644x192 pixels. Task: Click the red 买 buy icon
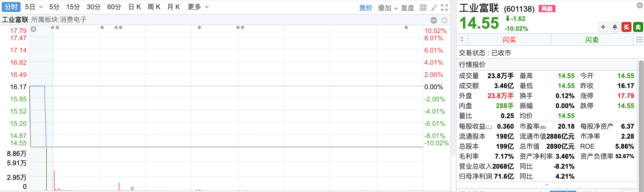click(626, 27)
